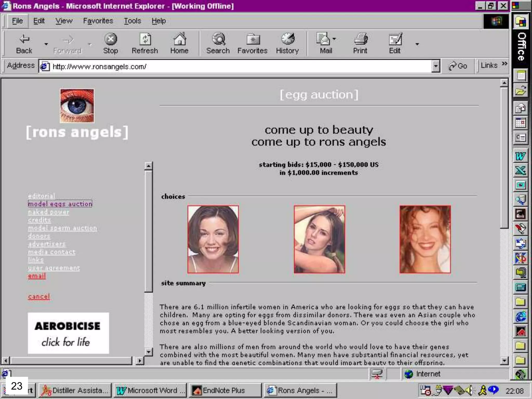Expand the Back button history dropdown arrow

click(46, 44)
